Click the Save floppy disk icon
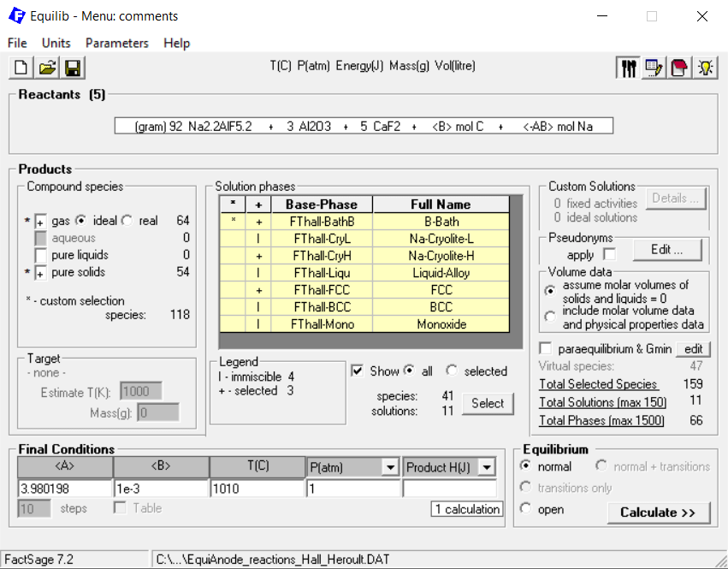Viewport: 728px width, 569px height. point(72,68)
